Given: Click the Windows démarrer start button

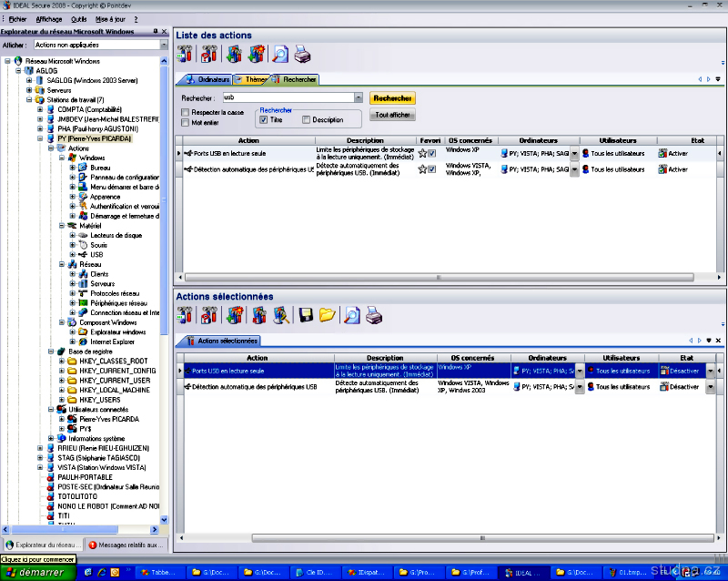Looking at the screenshot, I should pos(35,573).
